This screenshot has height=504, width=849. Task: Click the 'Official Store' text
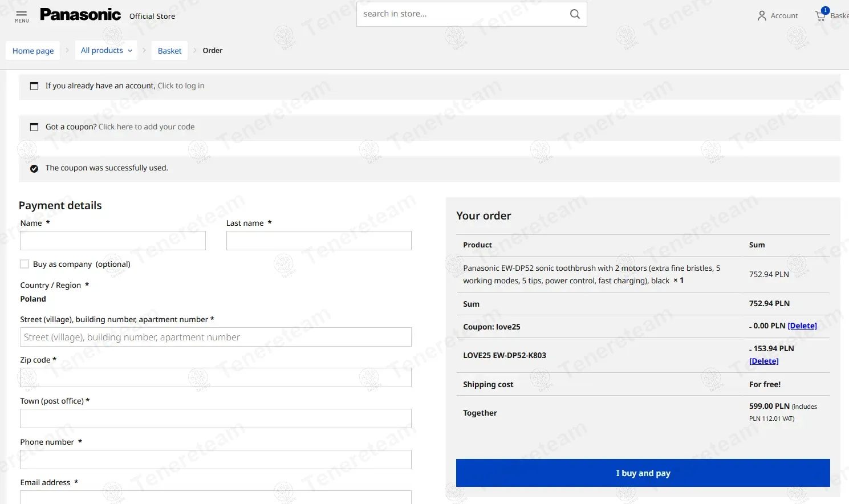152,16
